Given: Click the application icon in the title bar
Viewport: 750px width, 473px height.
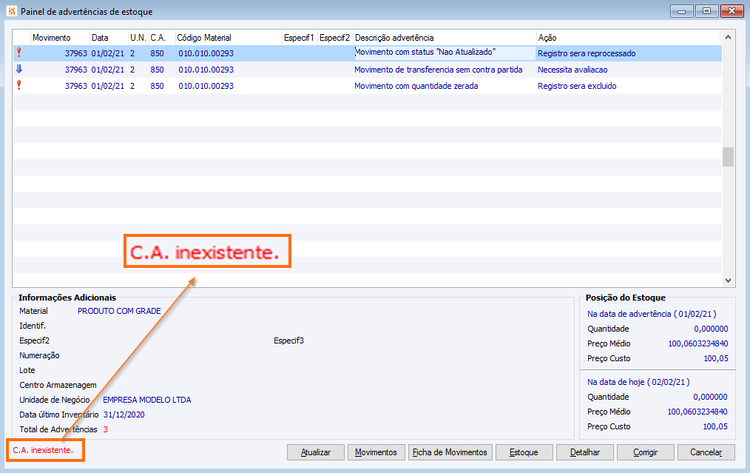Looking at the screenshot, I should (12, 11).
